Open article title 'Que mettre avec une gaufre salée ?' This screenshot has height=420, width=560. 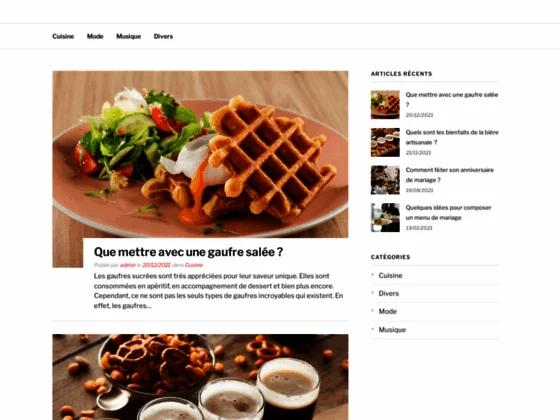[188, 252]
